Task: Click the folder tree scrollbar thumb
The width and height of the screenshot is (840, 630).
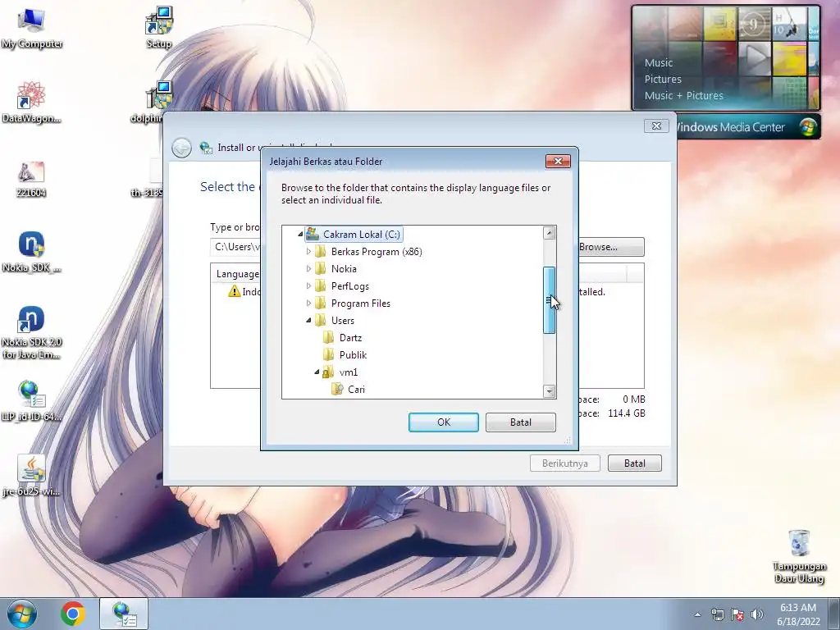Action: [549, 300]
